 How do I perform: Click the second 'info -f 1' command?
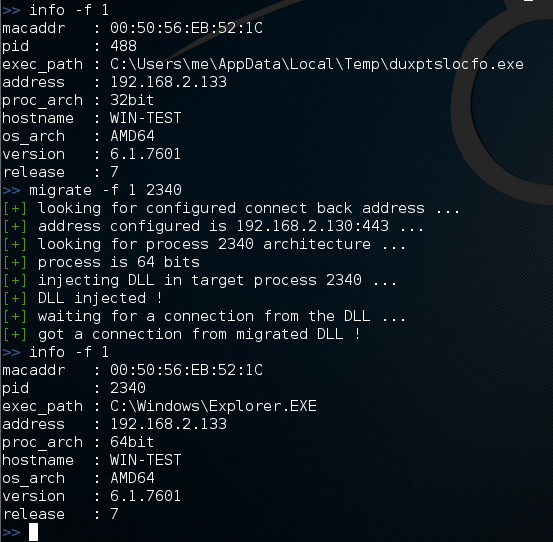69,352
